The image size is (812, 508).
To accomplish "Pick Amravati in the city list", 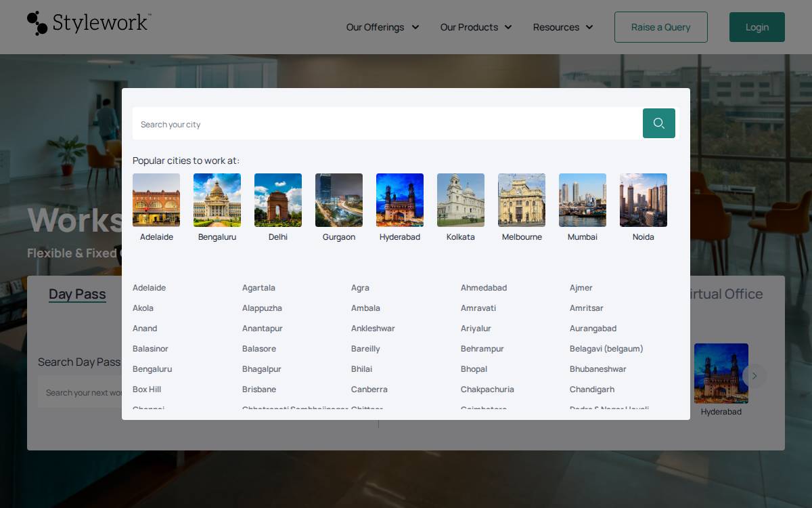I will (x=478, y=308).
